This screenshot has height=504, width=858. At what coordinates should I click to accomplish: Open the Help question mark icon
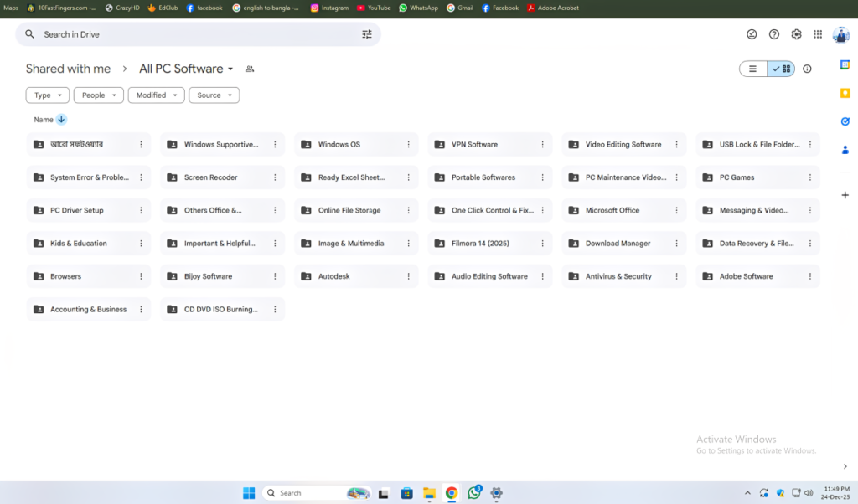[x=774, y=34]
